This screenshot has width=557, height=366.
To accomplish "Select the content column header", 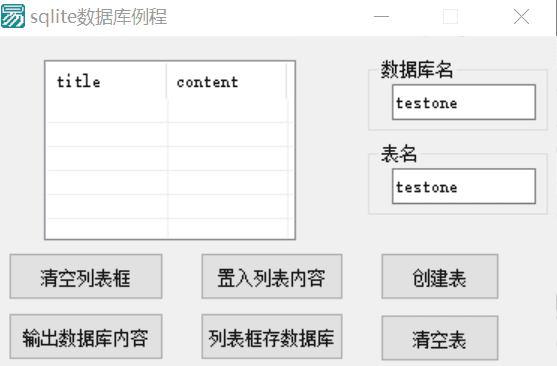I will pyautogui.click(x=227, y=82).
